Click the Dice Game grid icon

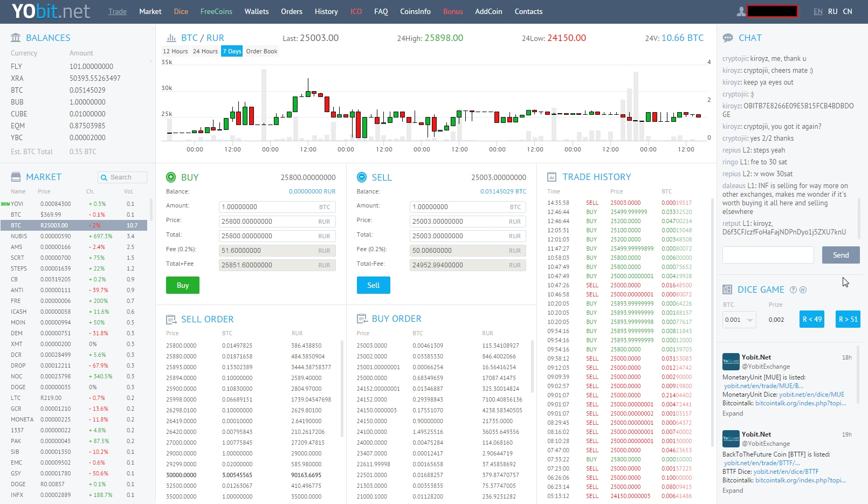tap(727, 289)
